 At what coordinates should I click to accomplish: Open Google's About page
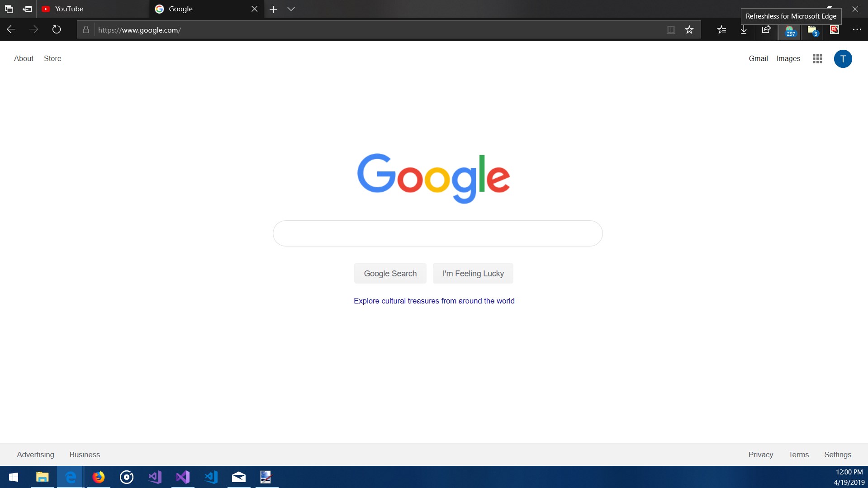click(x=24, y=59)
